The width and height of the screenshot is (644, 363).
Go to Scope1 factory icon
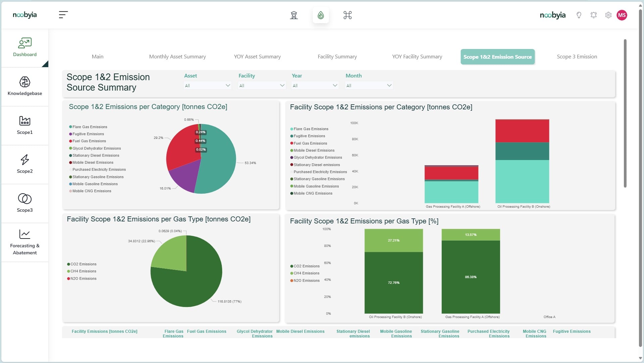click(x=25, y=121)
